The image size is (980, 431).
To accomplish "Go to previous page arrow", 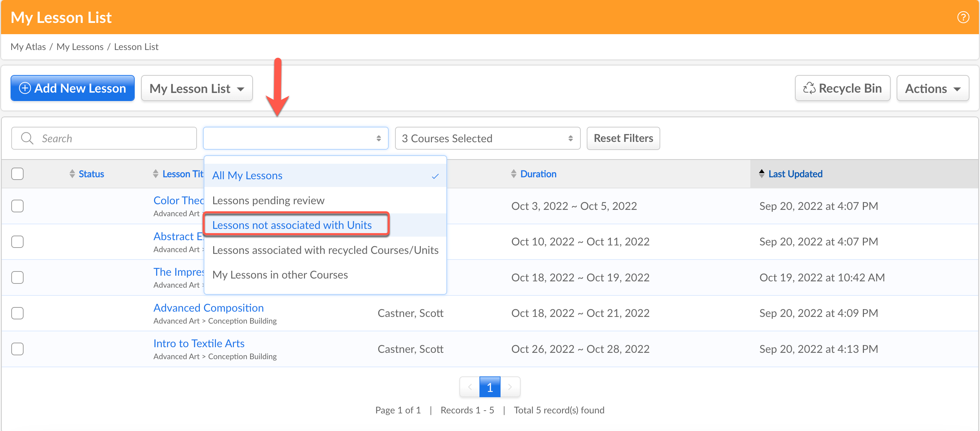I will pyautogui.click(x=470, y=387).
